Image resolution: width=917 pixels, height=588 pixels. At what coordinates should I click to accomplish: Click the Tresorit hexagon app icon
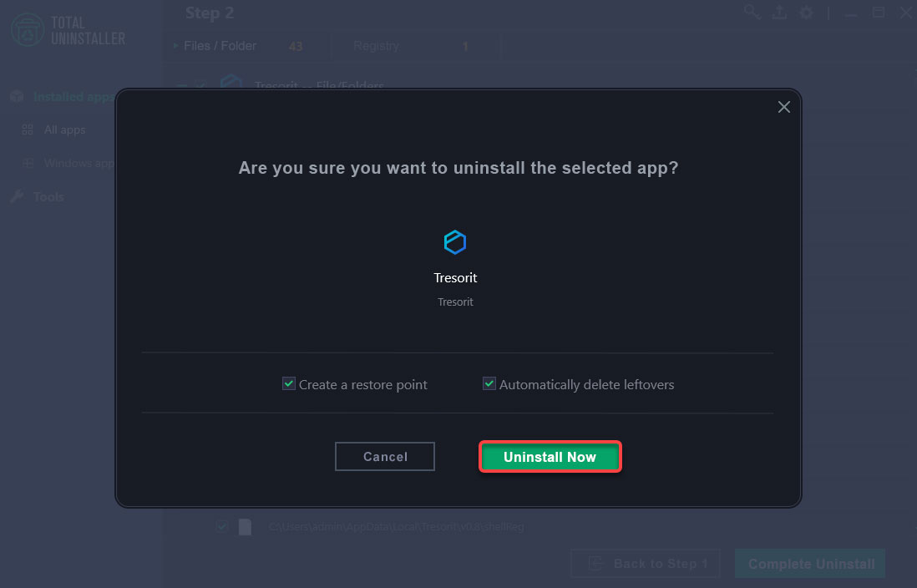[455, 242]
